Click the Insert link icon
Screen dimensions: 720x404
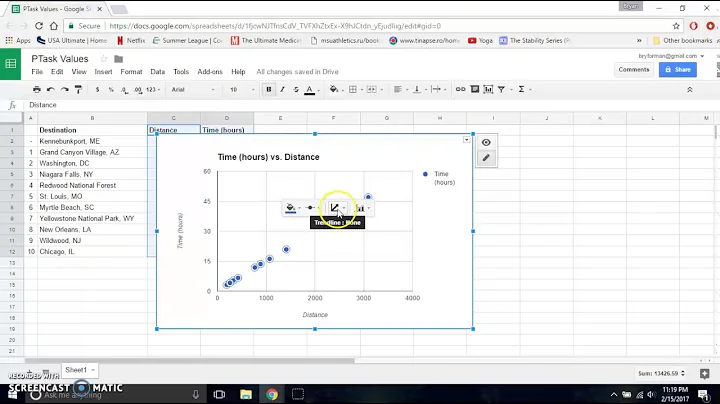click(x=460, y=90)
